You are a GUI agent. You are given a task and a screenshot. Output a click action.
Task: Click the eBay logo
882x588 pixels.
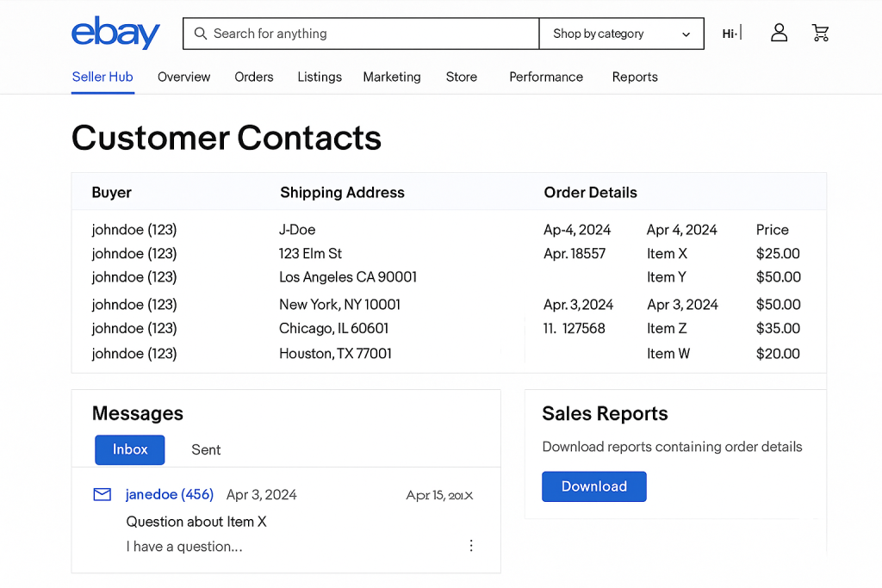[x=115, y=34]
